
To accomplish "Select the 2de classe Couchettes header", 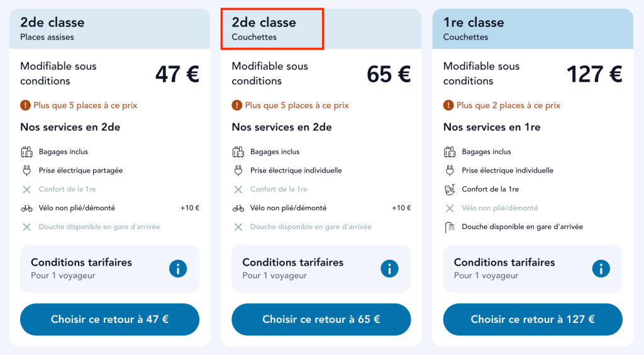I will [x=272, y=29].
